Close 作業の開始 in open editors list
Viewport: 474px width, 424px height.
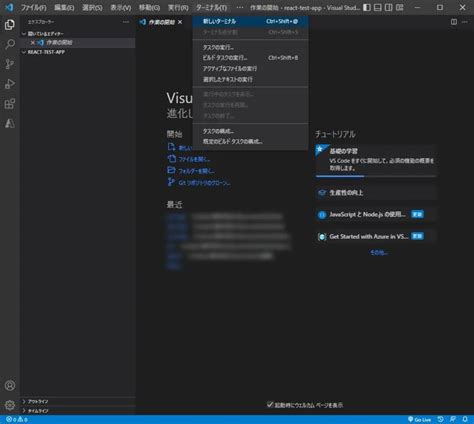pos(32,43)
